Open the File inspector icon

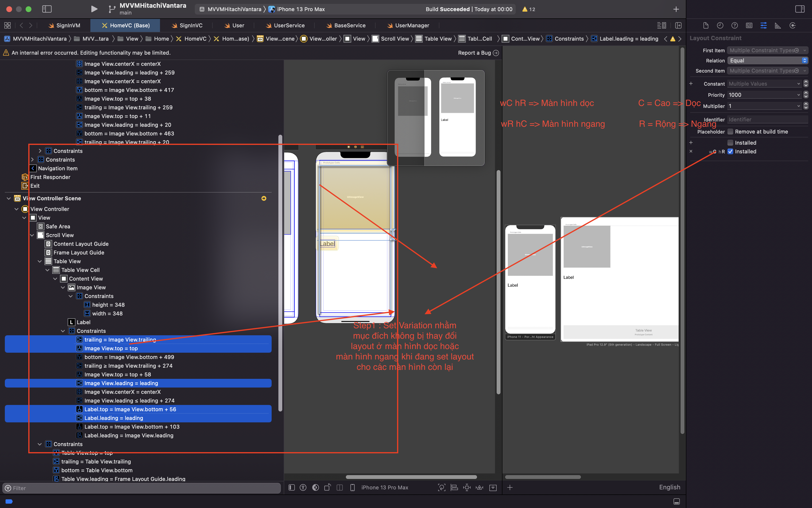click(x=706, y=26)
